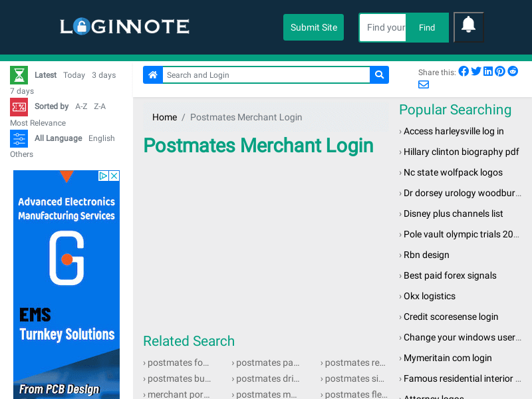Open the AdChoices info icon on ad
Viewport: 532px width, 399px height.
pyautogui.click(x=103, y=176)
